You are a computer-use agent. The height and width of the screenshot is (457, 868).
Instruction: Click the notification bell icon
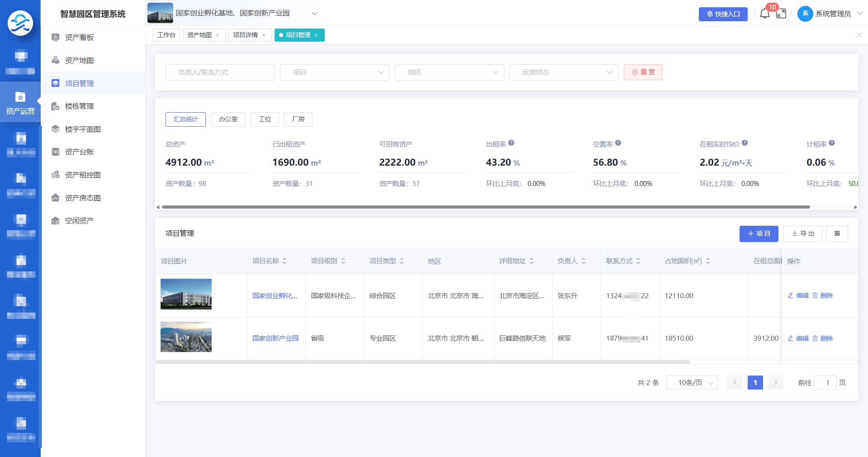click(764, 14)
